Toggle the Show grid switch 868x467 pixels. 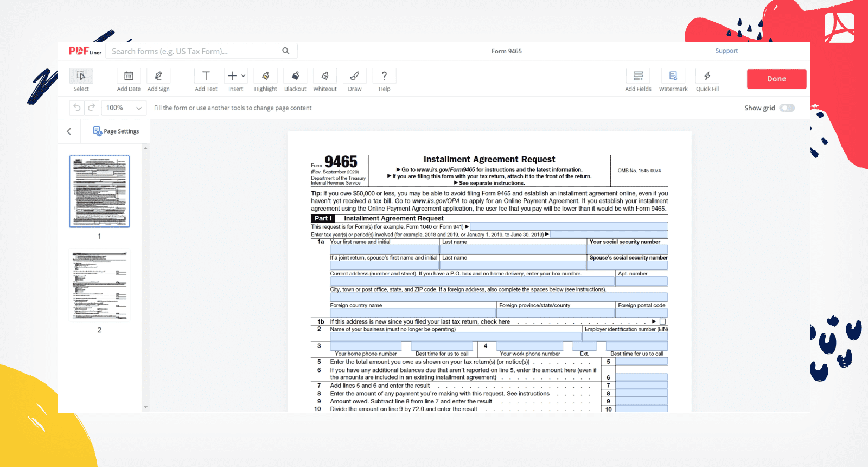point(787,108)
